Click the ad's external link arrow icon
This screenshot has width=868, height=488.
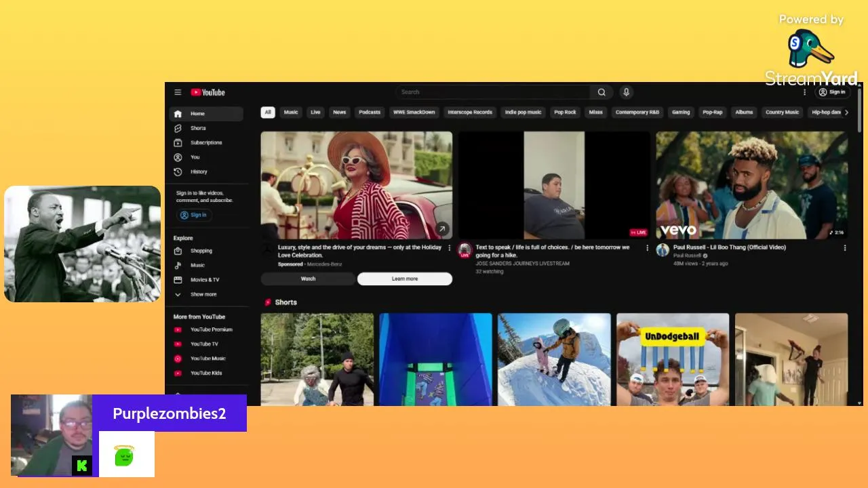442,229
